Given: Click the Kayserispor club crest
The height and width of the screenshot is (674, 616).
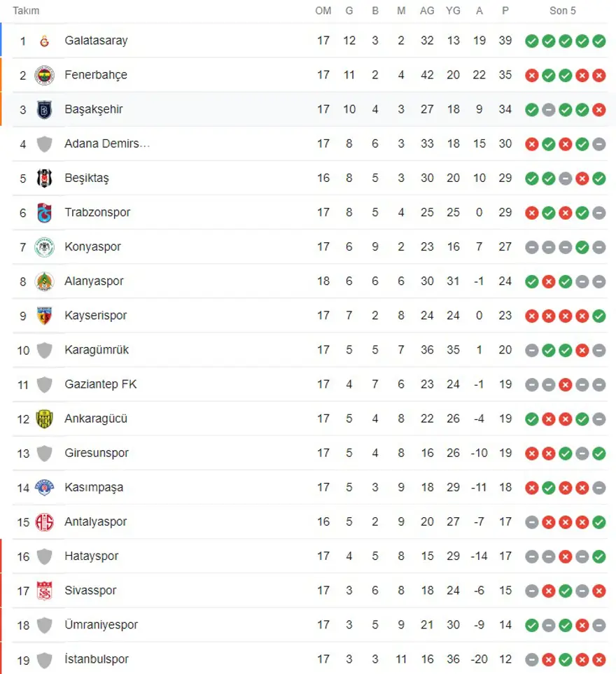Looking at the screenshot, I should 45,316.
